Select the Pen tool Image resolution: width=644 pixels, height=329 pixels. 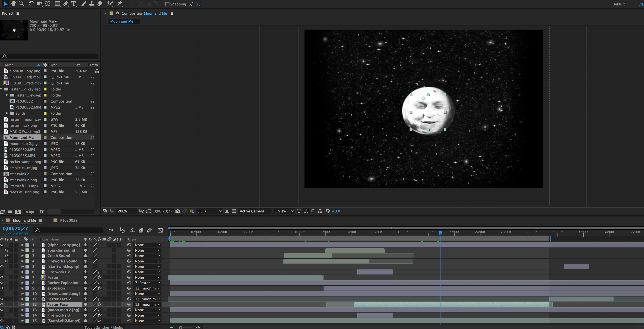[x=65, y=4]
